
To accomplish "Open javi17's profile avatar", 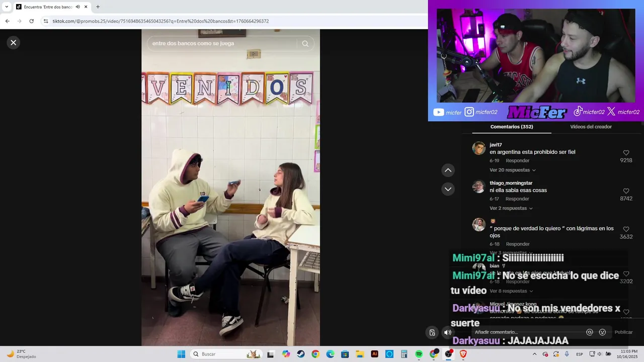I will click(478, 148).
